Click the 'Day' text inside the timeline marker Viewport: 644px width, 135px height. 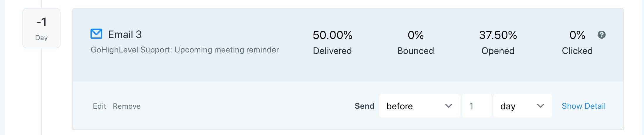tap(41, 38)
